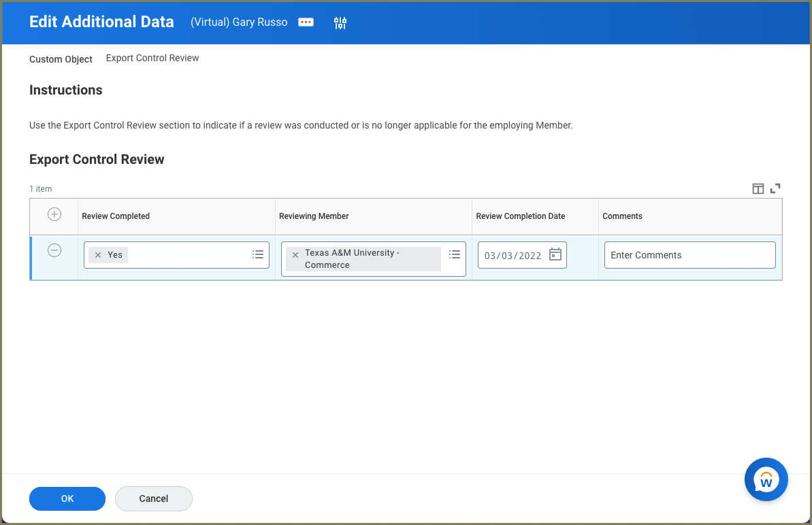Screen dimensions: 812x525
Task: Click the configure sliders icon in header
Action: tap(340, 23)
